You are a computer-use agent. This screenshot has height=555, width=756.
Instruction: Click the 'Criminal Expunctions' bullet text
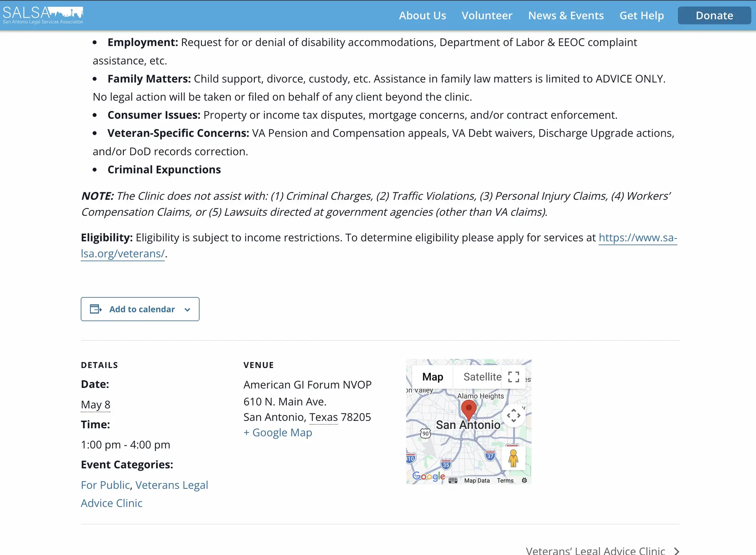pos(164,170)
